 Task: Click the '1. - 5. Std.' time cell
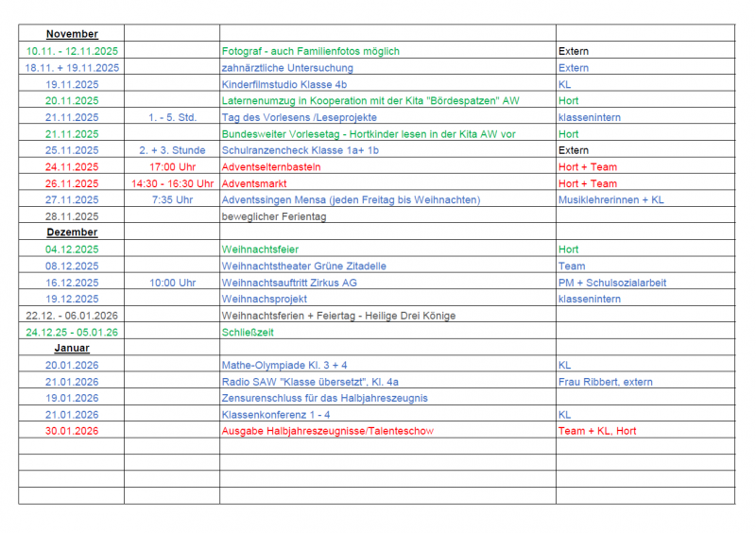[172, 117]
